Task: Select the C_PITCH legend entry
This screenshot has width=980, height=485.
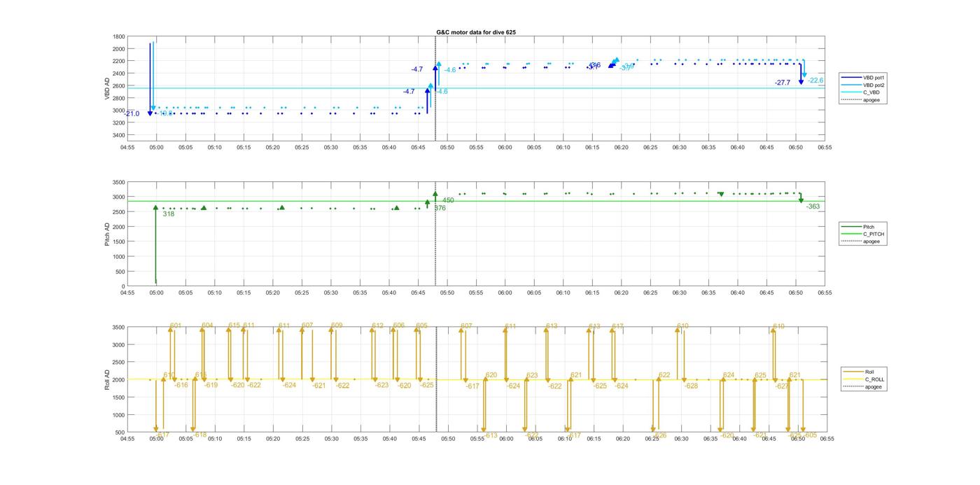Action: click(874, 234)
